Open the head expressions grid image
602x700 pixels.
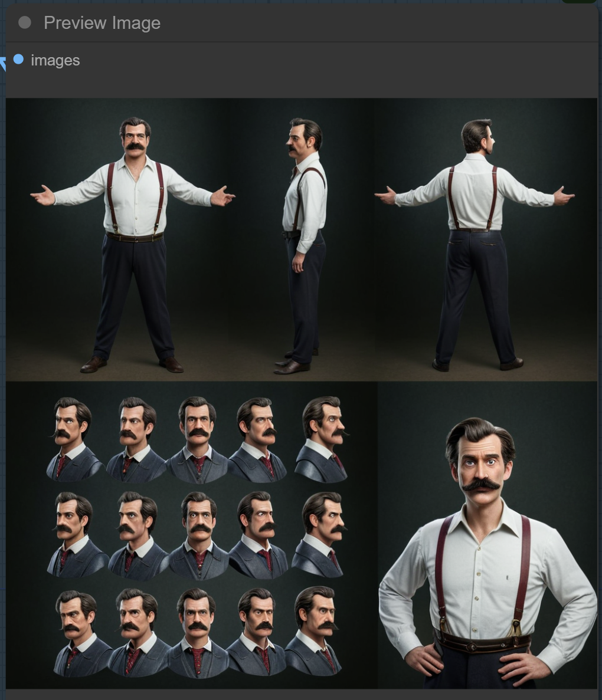point(192,535)
